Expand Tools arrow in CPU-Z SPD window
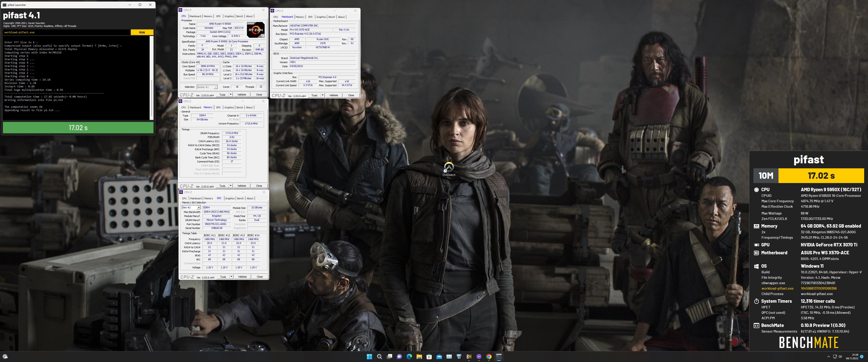 click(231, 277)
